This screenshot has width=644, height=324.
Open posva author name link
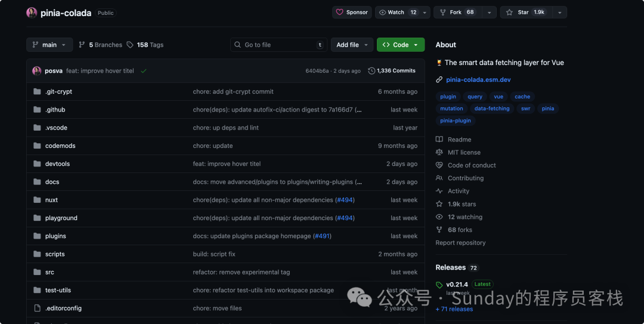point(54,71)
